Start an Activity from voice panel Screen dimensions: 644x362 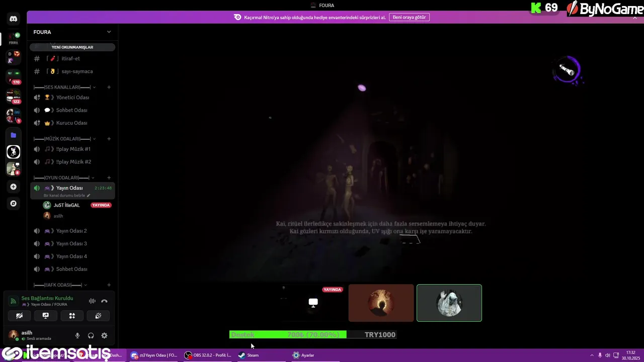[x=72, y=316]
